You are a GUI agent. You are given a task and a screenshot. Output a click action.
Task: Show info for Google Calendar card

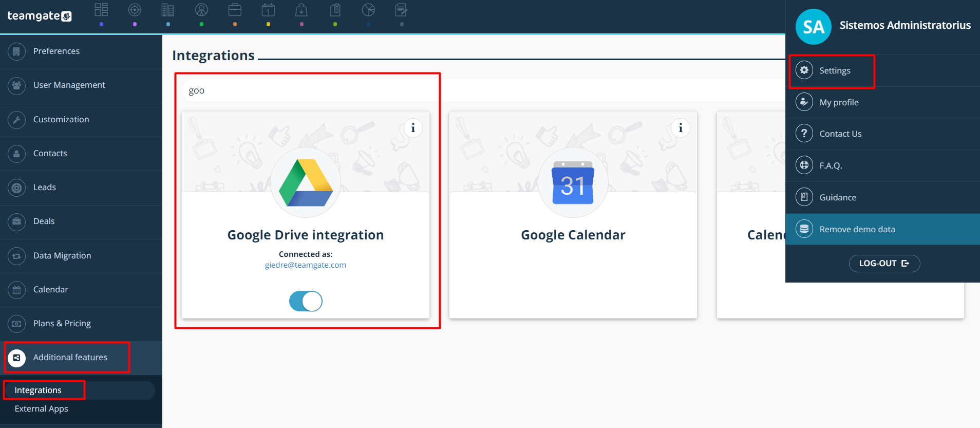pos(681,128)
